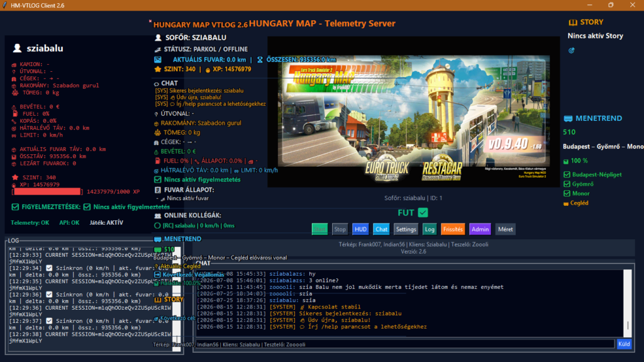Viewport: 644px width, 362px height.
Task: Click the gray Stop button
Action: 340,229
